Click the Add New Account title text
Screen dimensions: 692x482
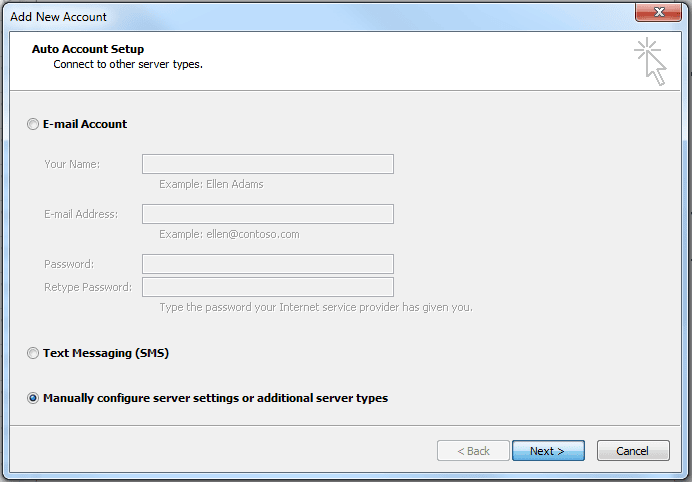(x=58, y=17)
